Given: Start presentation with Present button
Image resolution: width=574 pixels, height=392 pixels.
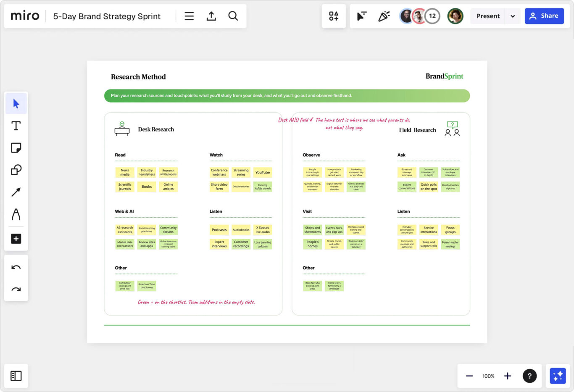Looking at the screenshot, I should point(488,16).
